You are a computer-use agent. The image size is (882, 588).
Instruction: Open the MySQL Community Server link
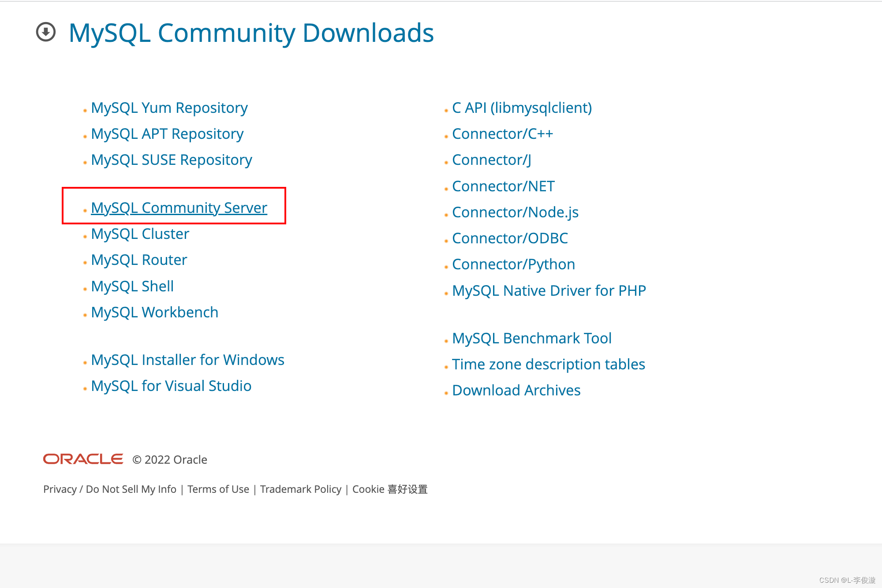coord(179,208)
